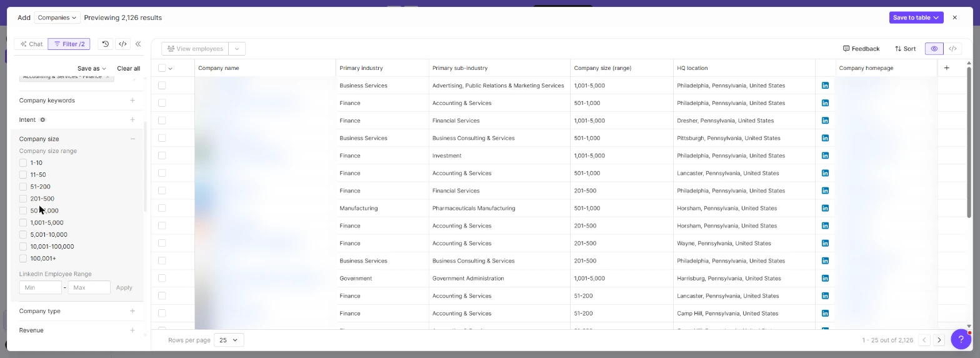Open LinkedIn icon for Camp Hill row
The height and width of the screenshot is (358, 980).
click(x=825, y=313)
